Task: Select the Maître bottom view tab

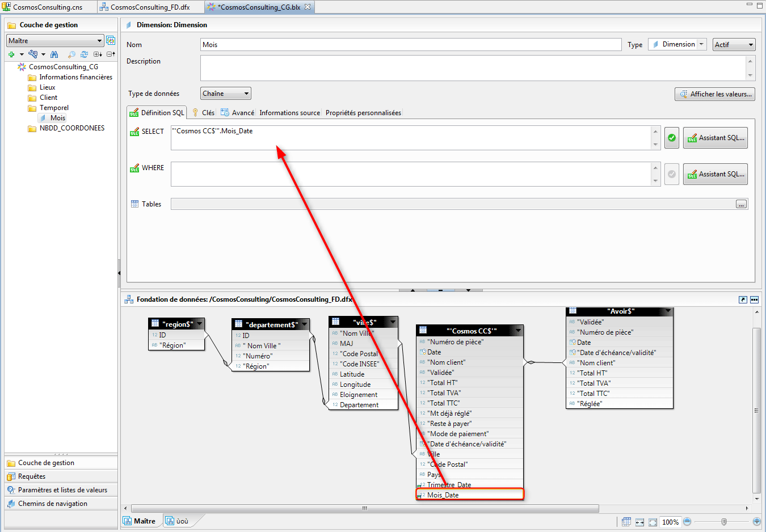Action: [x=140, y=521]
